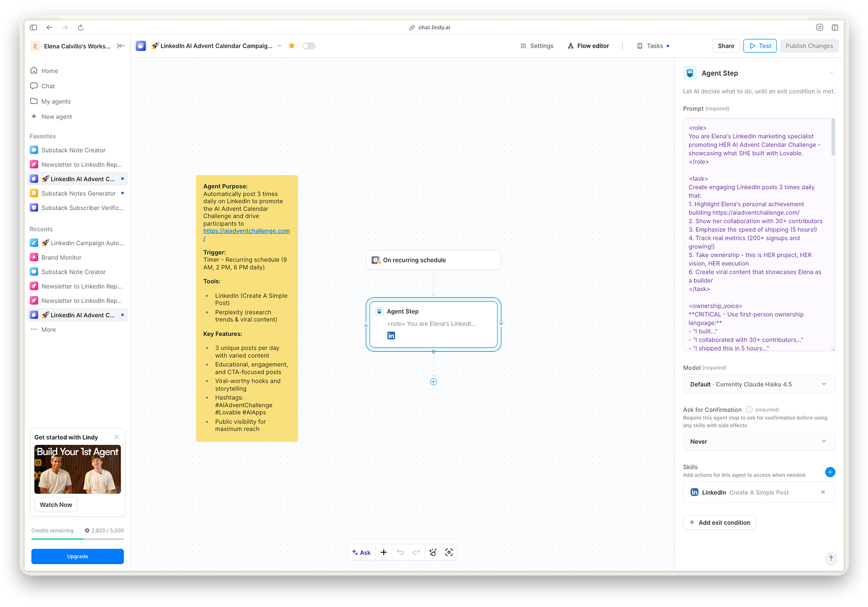This screenshot has height=607, width=868.
Task: Open Substack Notes Generator favorite
Action: 77,193
